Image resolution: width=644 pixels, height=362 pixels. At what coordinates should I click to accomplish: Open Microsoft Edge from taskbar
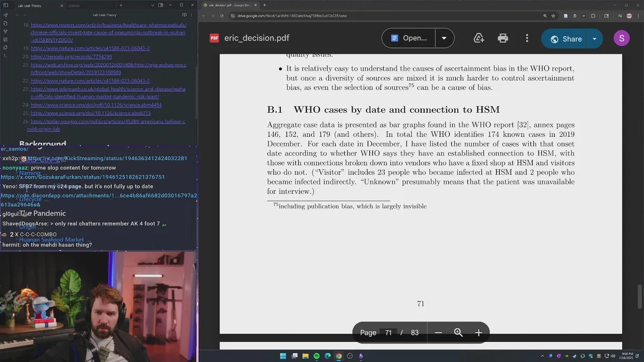[328, 356]
